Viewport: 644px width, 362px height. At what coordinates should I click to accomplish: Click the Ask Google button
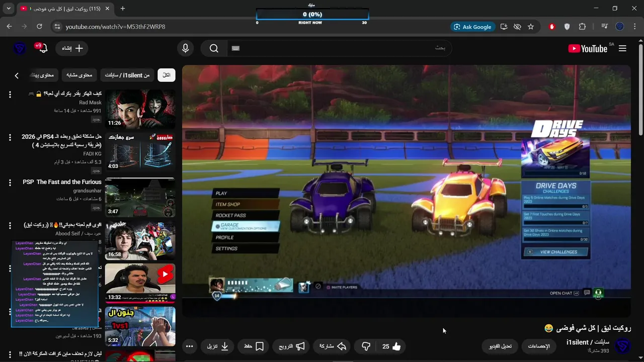[472, 27]
